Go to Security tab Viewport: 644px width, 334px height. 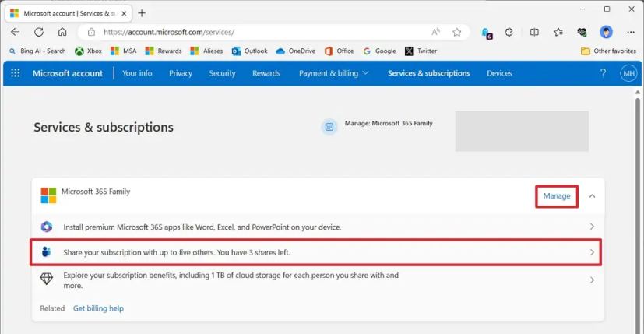(x=222, y=73)
